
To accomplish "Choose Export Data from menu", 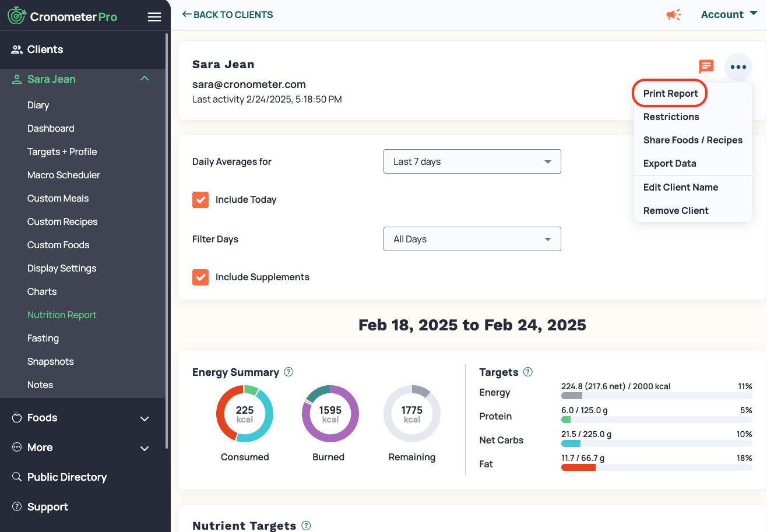I will pos(670,163).
